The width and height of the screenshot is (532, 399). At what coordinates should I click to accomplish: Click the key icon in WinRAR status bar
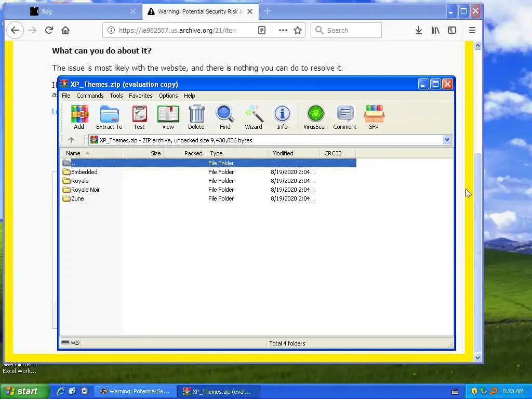coord(76,343)
